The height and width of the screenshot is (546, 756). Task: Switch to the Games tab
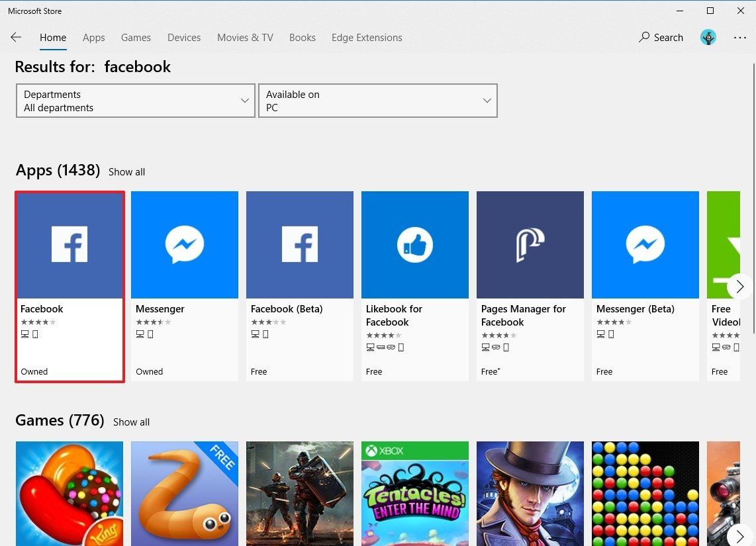pyautogui.click(x=136, y=38)
